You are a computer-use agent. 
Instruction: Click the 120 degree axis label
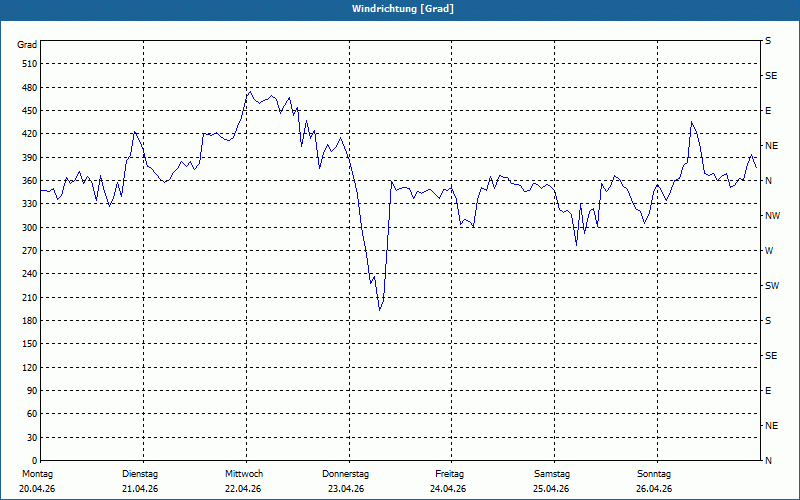pos(30,367)
